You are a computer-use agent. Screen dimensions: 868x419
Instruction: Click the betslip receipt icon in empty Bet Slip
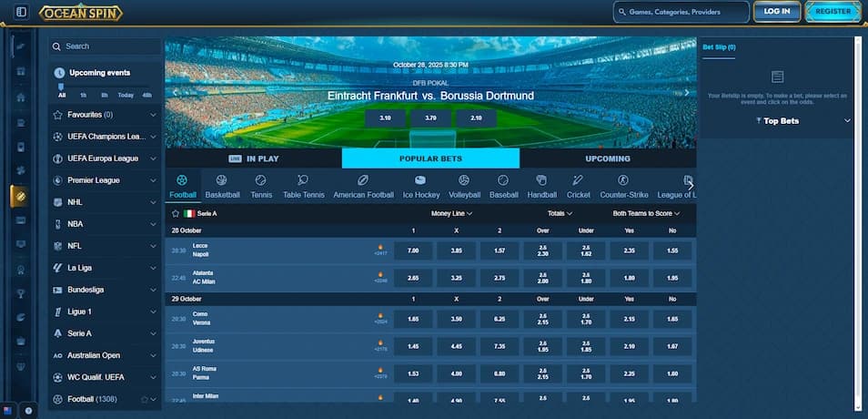pos(777,77)
